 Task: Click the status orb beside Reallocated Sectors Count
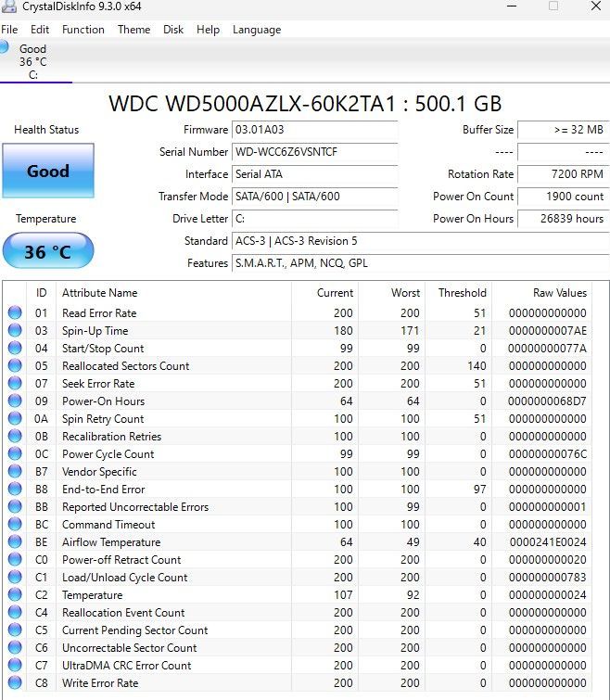tap(15, 366)
